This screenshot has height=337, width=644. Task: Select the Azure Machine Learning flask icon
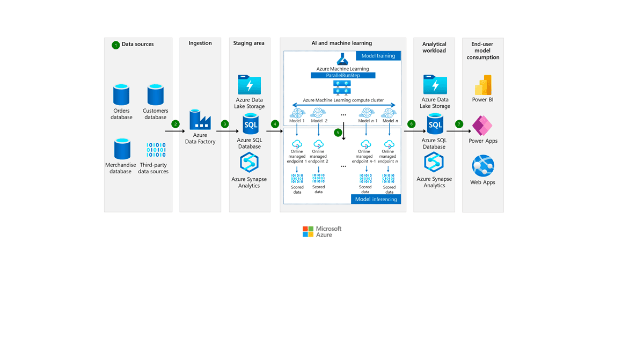[343, 58]
